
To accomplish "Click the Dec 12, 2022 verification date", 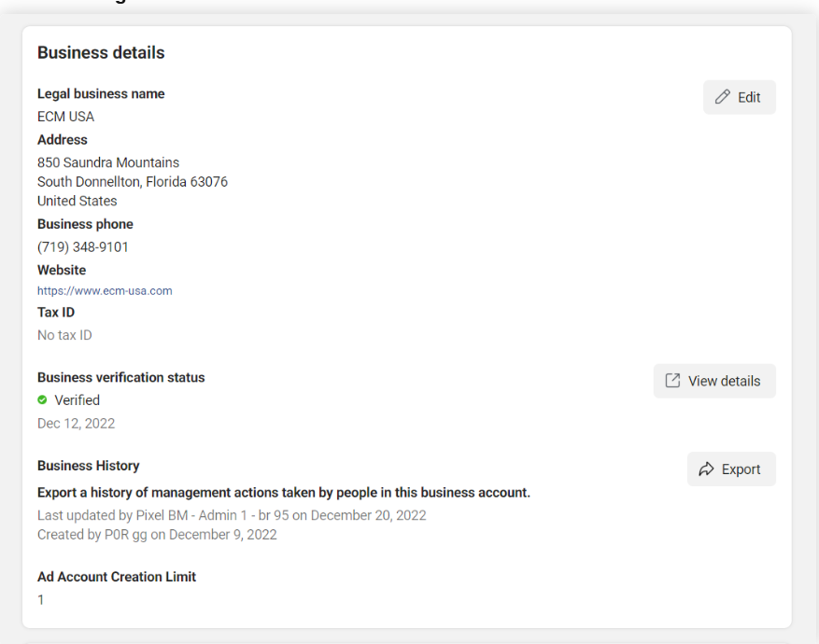I will pos(76,423).
